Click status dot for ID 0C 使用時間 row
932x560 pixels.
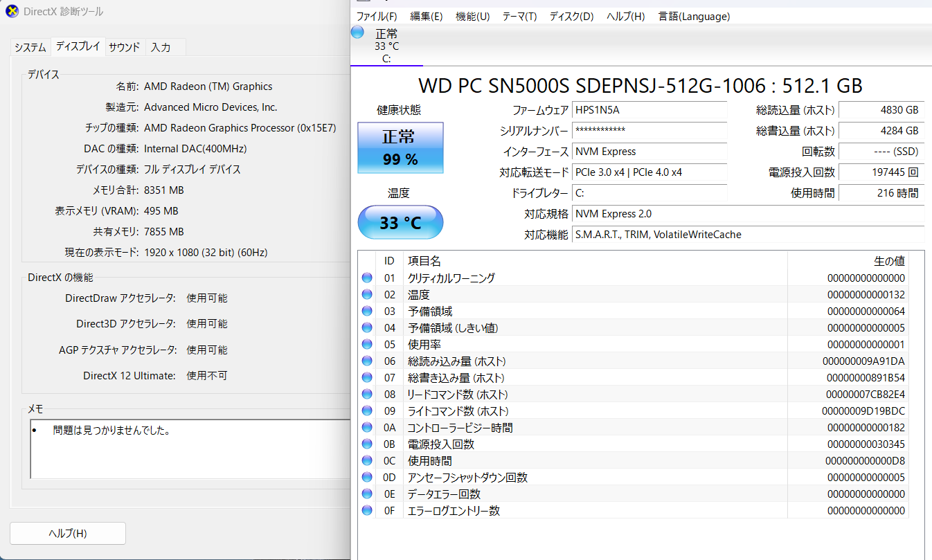coord(367,461)
